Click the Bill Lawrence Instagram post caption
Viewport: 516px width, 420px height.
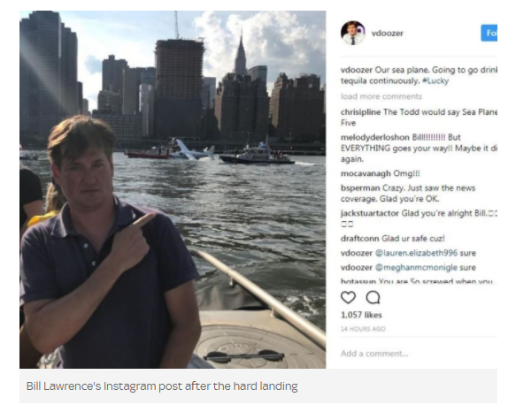(x=162, y=386)
